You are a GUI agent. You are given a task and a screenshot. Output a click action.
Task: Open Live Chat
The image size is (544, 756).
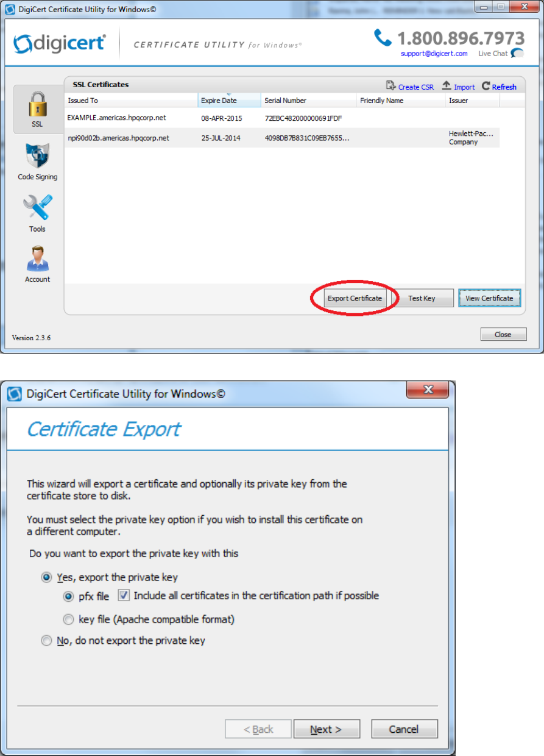click(493, 54)
